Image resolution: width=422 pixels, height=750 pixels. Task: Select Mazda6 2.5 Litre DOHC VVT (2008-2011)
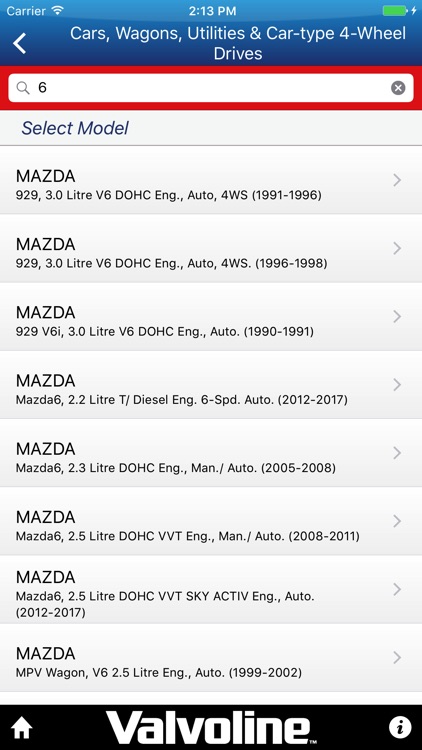pyautogui.click(x=211, y=521)
